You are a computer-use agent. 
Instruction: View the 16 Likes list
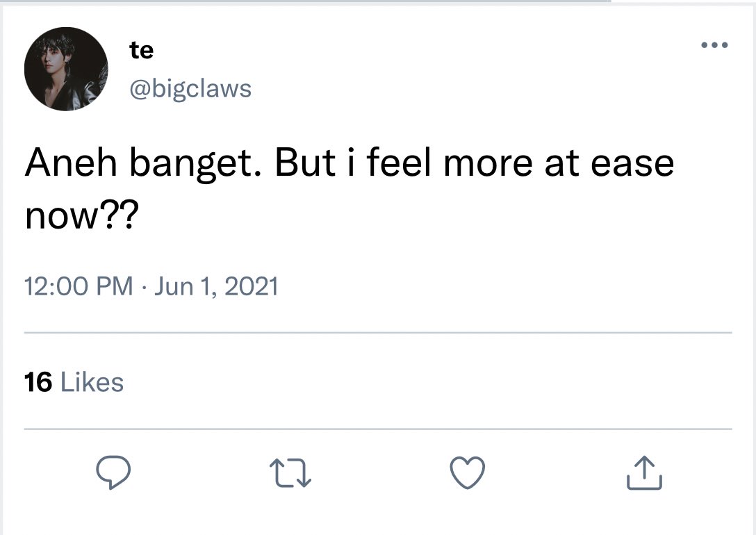[74, 382]
